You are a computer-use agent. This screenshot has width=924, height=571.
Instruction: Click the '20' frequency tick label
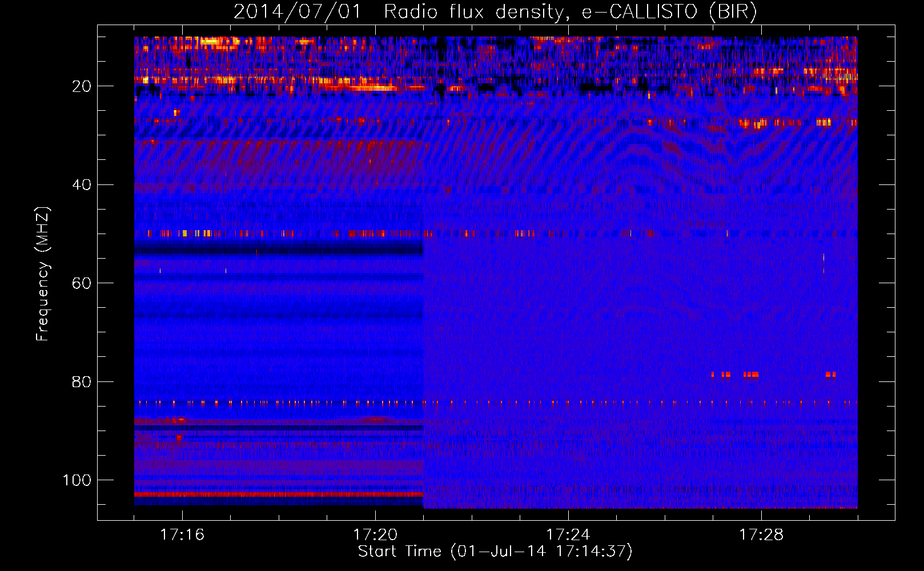click(82, 86)
